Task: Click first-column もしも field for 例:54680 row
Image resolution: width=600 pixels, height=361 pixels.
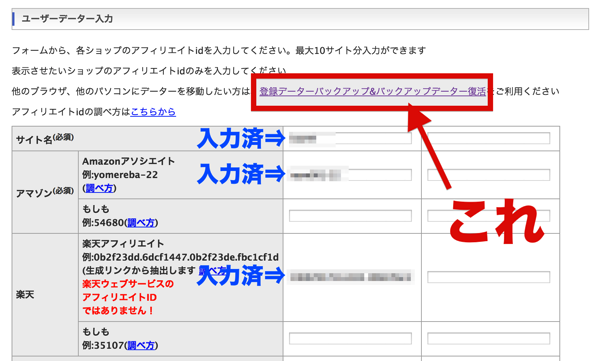Action: point(350,216)
